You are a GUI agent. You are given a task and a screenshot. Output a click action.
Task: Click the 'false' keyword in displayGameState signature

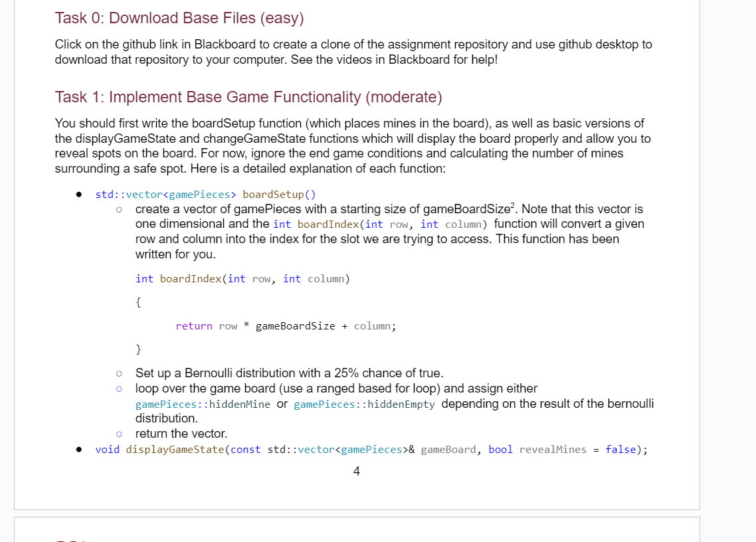pyautogui.click(x=621, y=450)
